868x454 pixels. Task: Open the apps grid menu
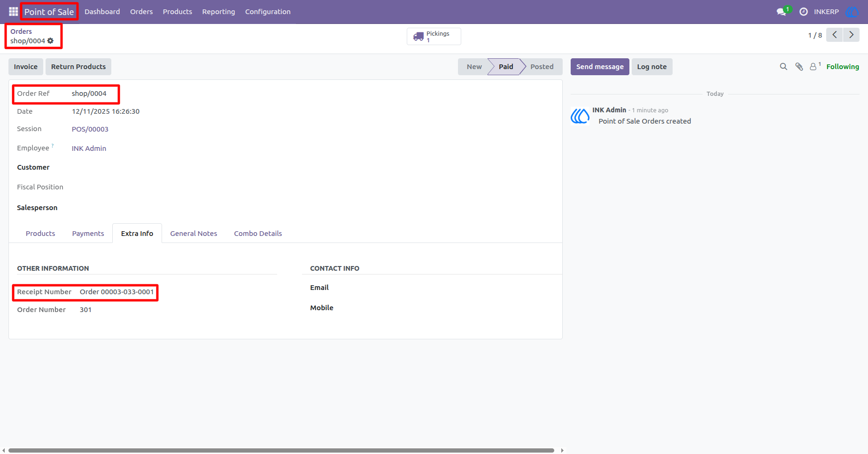[13, 11]
